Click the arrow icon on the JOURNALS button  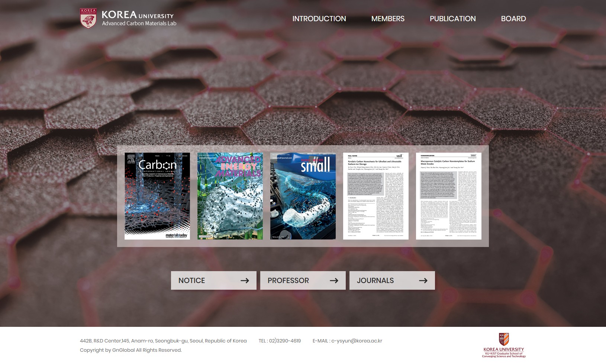[x=423, y=280]
